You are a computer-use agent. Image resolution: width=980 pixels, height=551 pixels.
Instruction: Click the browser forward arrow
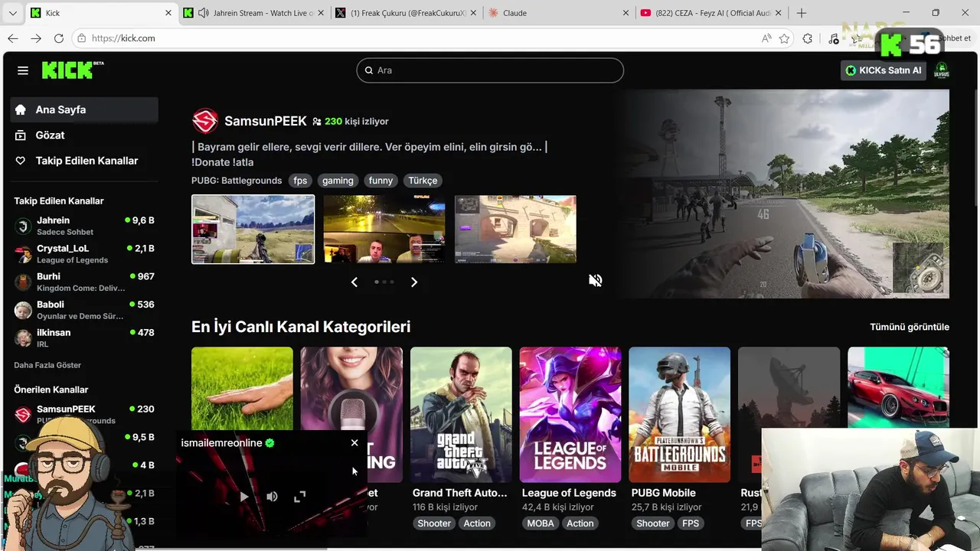pos(36,38)
